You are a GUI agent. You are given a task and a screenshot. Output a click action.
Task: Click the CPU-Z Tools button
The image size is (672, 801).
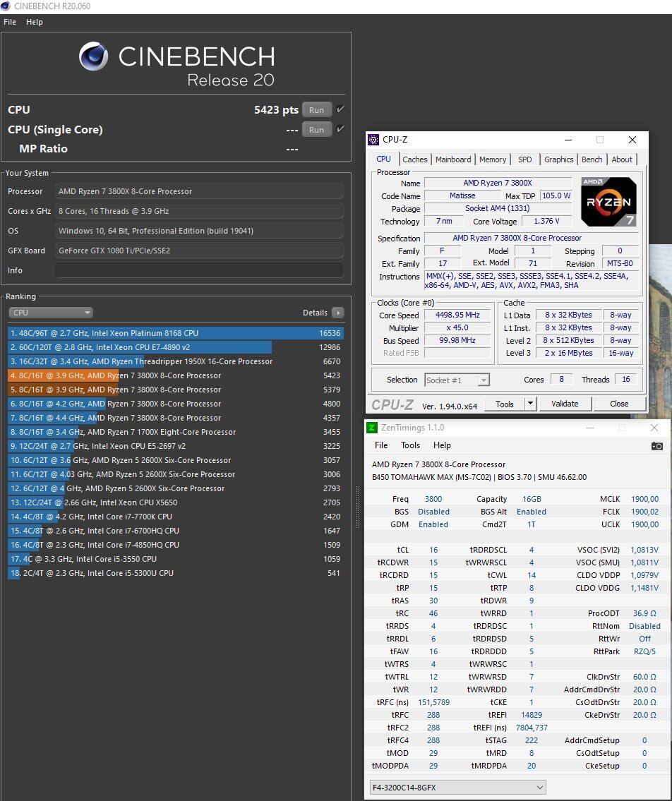pyautogui.click(x=505, y=404)
